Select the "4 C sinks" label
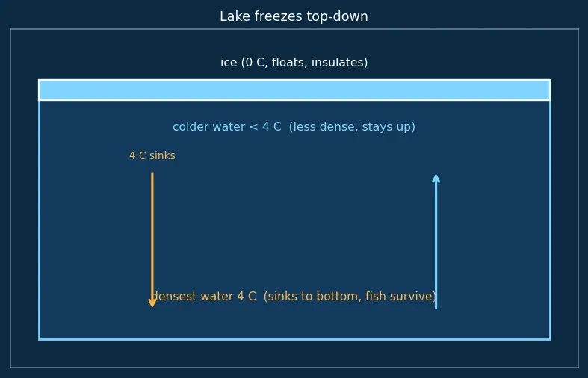The width and height of the screenshot is (588, 378). coord(152,155)
